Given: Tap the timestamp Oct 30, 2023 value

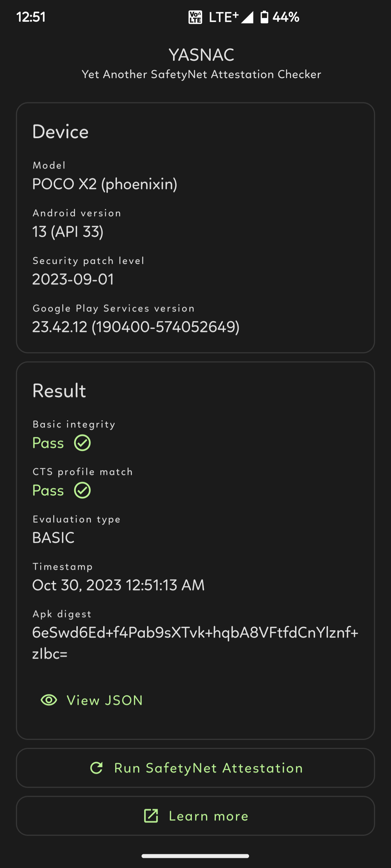Looking at the screenshot, I should coord(118,585).
